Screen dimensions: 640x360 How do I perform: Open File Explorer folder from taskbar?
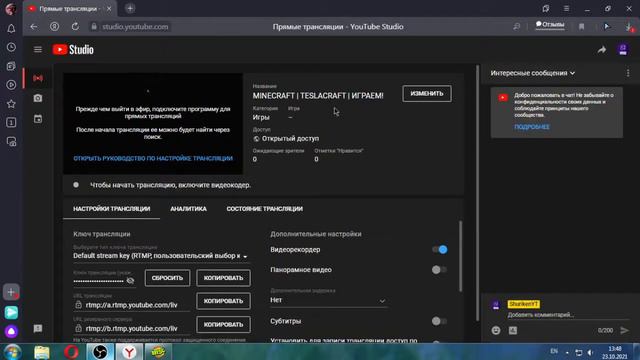click(42, 352)
